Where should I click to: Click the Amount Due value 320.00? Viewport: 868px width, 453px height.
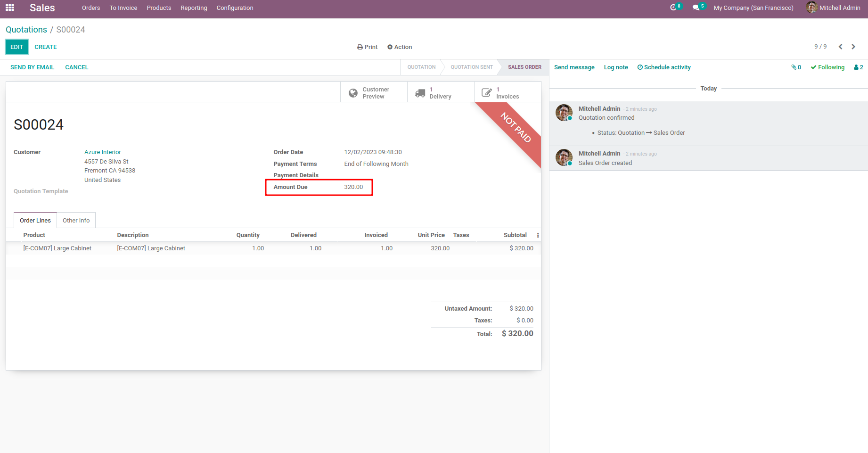click(x=353, y=187)
